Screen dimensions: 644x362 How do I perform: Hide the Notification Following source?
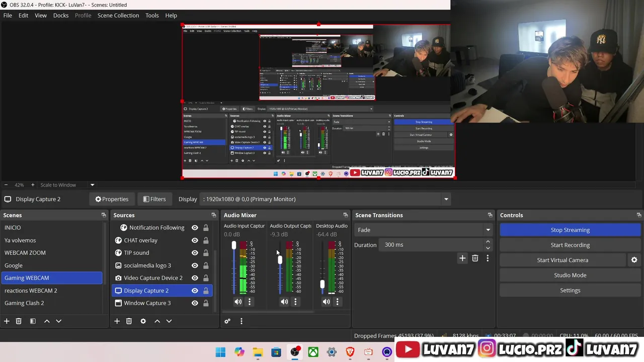pyautogui.click(x=195, y=228)
